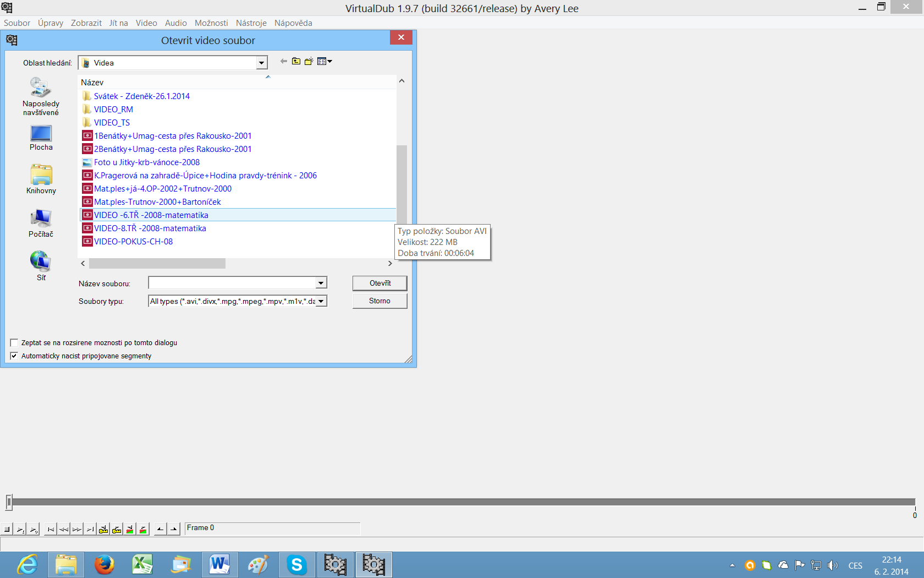
Task: Go back to the last visited folder
Action: click(283, 61)
